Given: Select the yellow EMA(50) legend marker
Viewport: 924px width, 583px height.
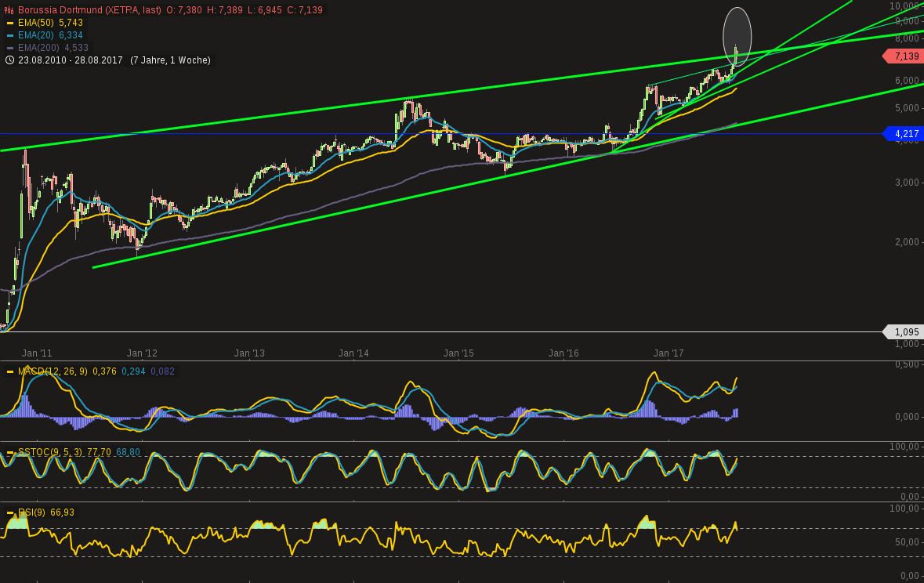Looking at the screenshot, I should point(10,23).
